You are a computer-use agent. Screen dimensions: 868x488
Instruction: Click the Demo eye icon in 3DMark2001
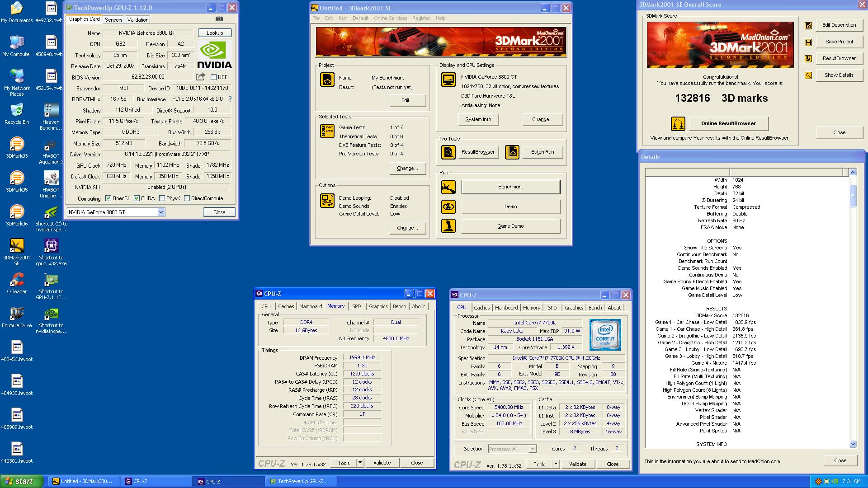[x=448, y=207]
